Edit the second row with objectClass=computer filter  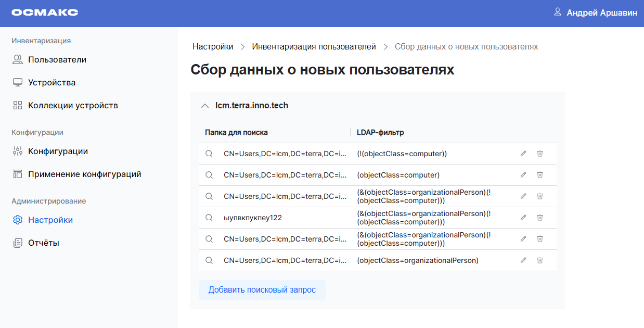523,175
